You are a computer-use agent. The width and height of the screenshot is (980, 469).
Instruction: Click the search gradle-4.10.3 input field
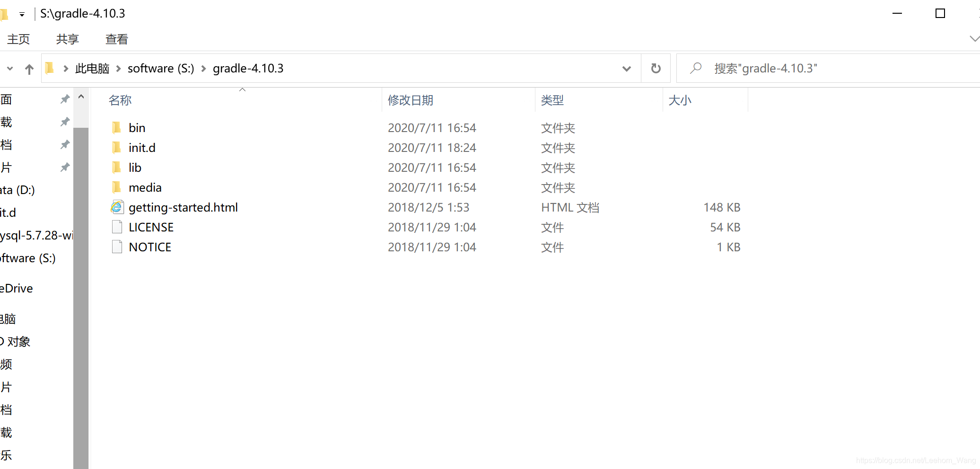(828, 69)
